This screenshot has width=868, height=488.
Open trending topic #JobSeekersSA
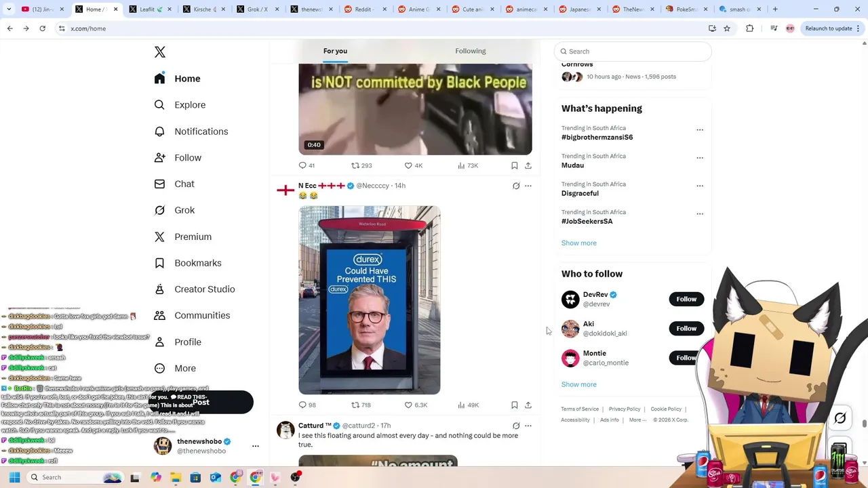pyautogui.click(x=587, y=221)
